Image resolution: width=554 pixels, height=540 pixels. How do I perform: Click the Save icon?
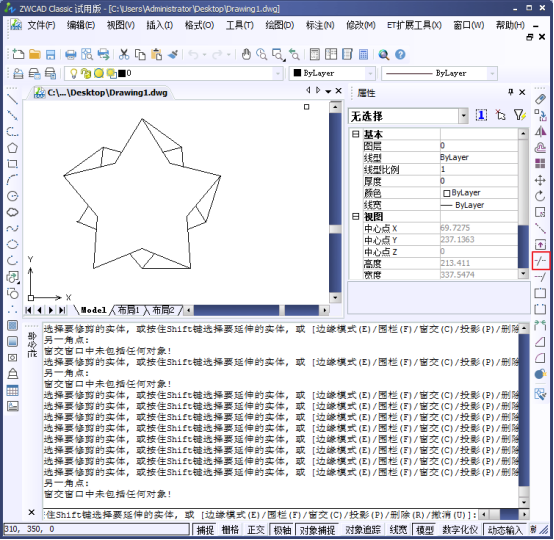click(51, 54)
